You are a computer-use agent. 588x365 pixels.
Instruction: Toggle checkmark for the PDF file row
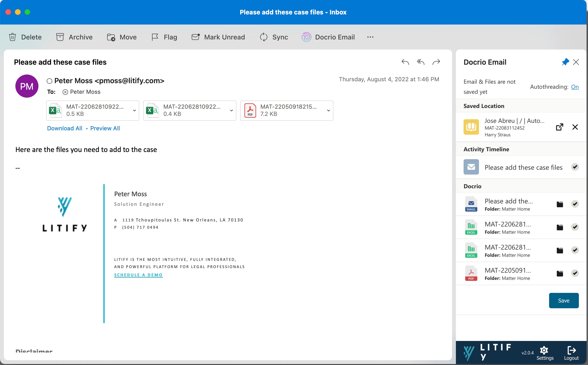[x=575, y=273]
